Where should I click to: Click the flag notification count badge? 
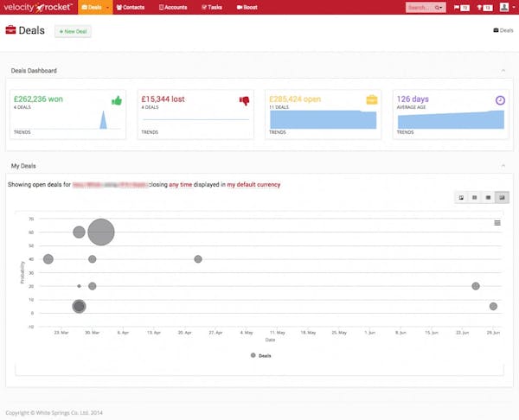[465, 8]
